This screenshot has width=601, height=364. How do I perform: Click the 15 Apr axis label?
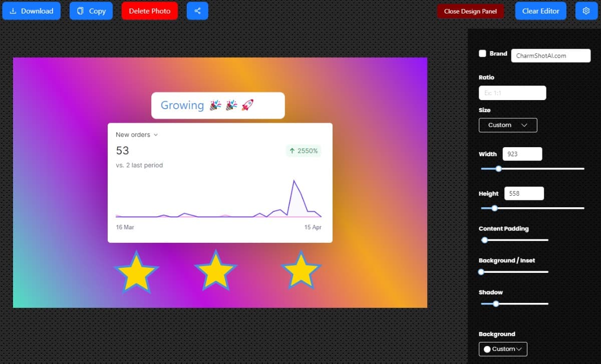pyautogui.click(x=313, y=227)
